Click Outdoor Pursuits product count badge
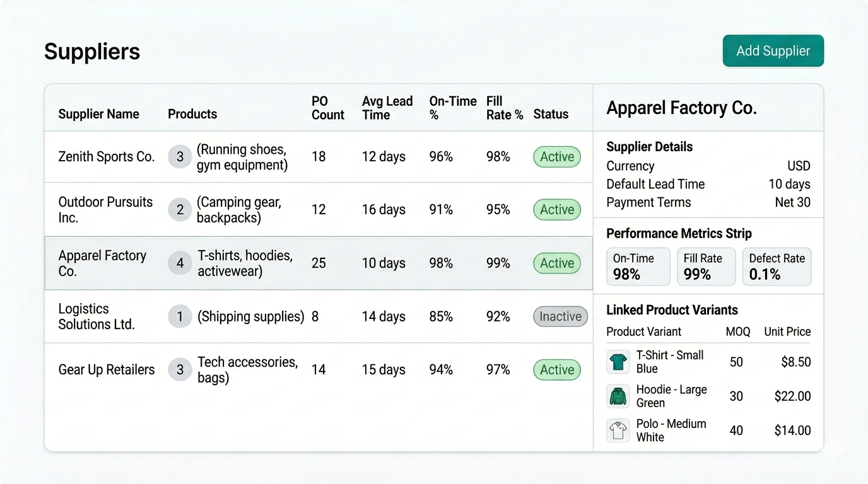868x484 pixels. pos(180,210)
